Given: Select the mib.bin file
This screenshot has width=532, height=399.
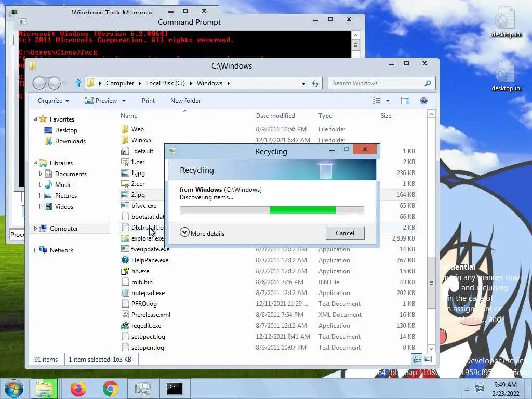Looking at the screenshot, I should [x=142, y=282].
